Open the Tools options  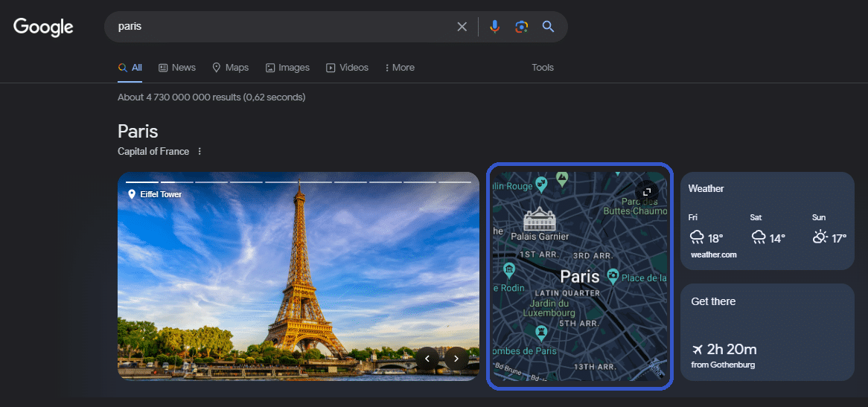pyautogui.click(x=543, y=68)
